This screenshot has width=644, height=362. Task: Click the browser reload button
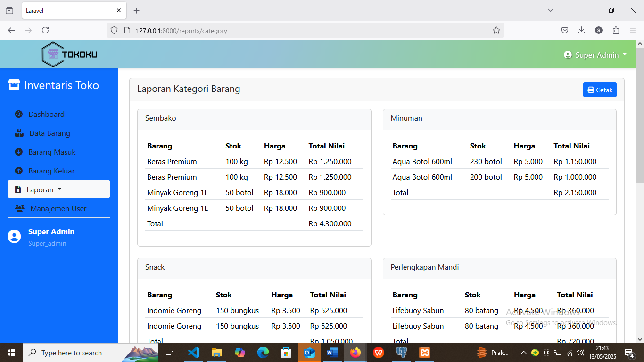point(45,30)
